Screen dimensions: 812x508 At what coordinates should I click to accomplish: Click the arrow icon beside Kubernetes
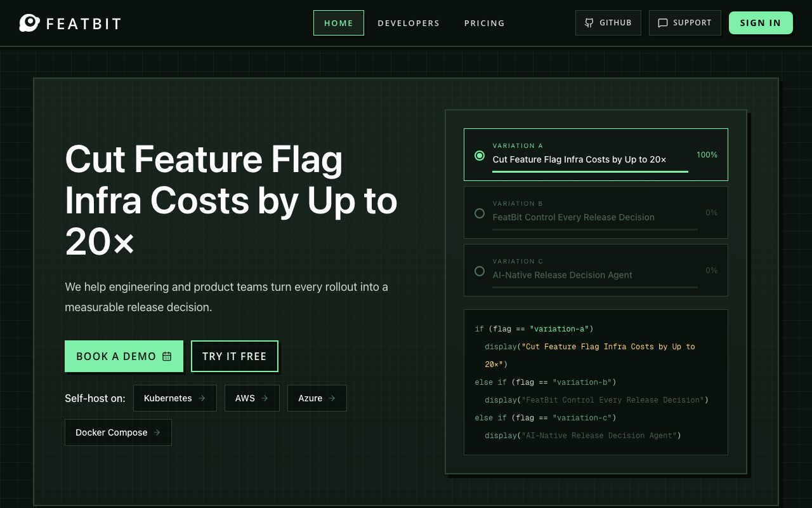[202, 398]
